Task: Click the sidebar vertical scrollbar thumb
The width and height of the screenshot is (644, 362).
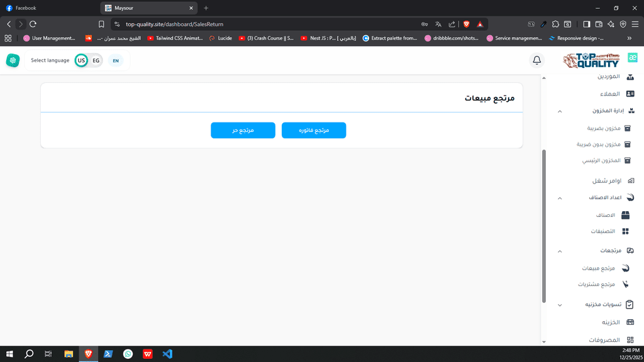Action: point(544,226)
